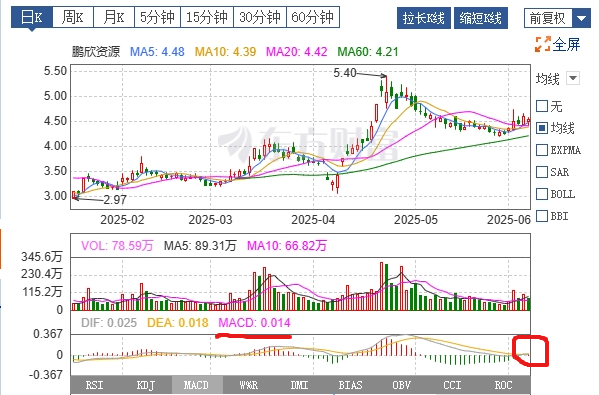Viewport: 599px width, 395px height.
Task: Click the stock name 鹏欣资源
Action: [96, 52]
